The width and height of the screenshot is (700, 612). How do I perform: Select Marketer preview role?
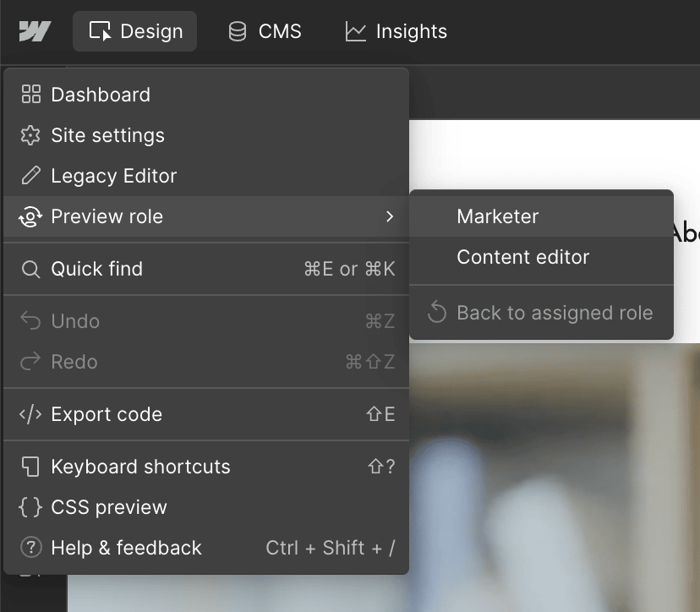point(497,216)
